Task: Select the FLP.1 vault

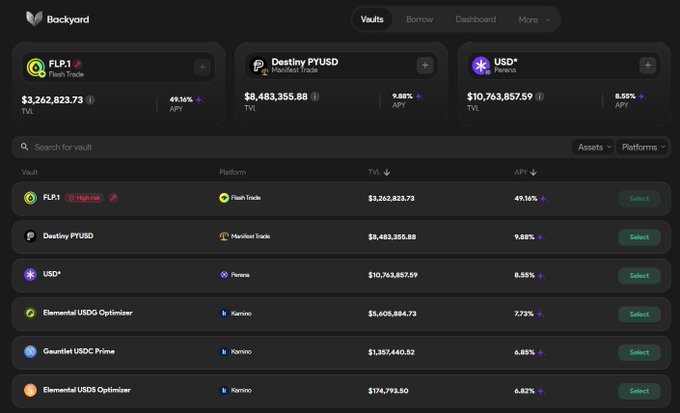Action: (639, 199)
